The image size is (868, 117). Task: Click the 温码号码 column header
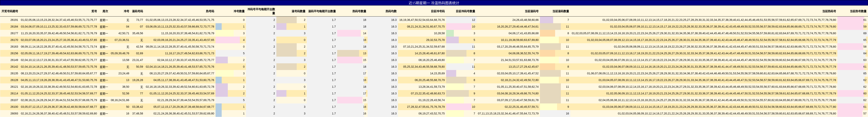137,11
